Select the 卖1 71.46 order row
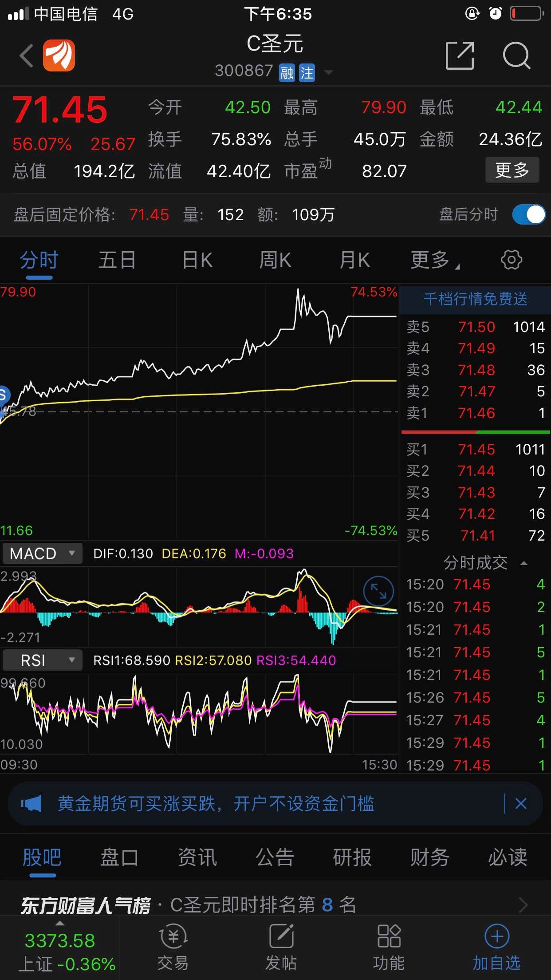This screenshot has width=551, height=980. pyautogui.click(x=475, y=413)
